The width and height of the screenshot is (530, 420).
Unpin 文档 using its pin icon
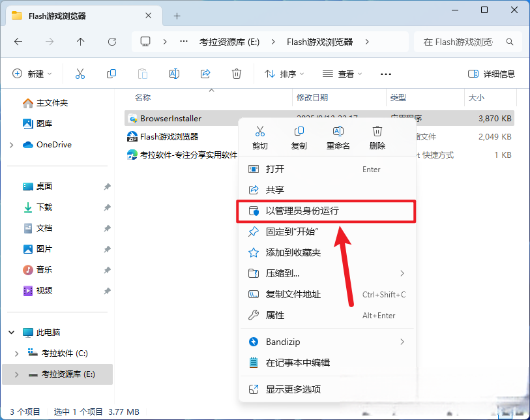(x=107, y=228)
